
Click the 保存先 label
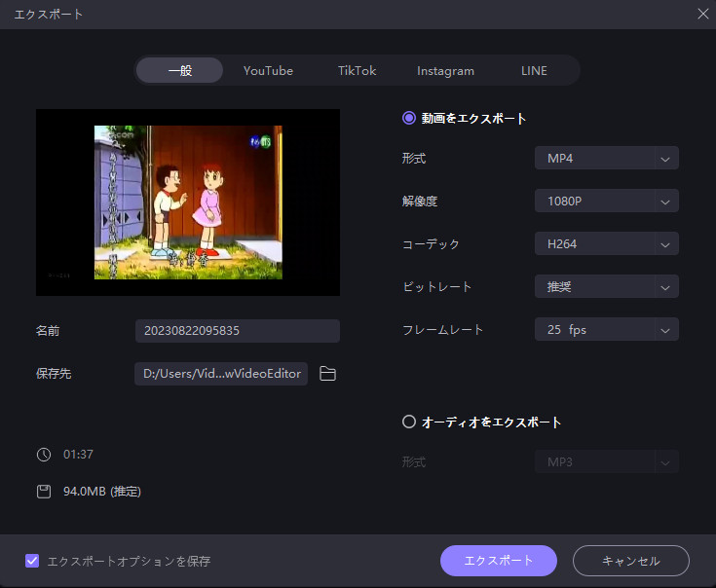click(54, 374)
